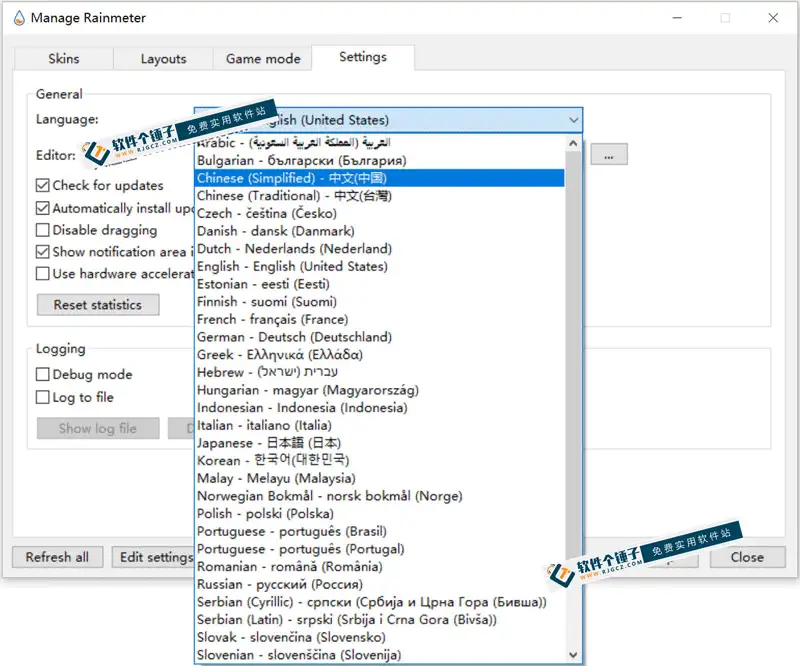
Task: Select the Settings tab
Action: click(363, 57)
